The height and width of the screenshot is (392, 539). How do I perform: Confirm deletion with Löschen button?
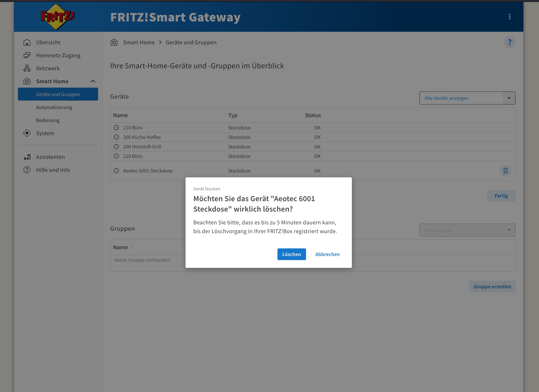point(291,254)
